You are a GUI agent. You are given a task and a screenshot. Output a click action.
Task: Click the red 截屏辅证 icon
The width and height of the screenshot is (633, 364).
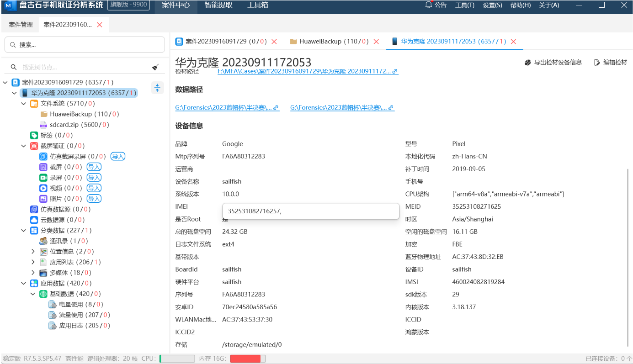(x=34, y=146)
